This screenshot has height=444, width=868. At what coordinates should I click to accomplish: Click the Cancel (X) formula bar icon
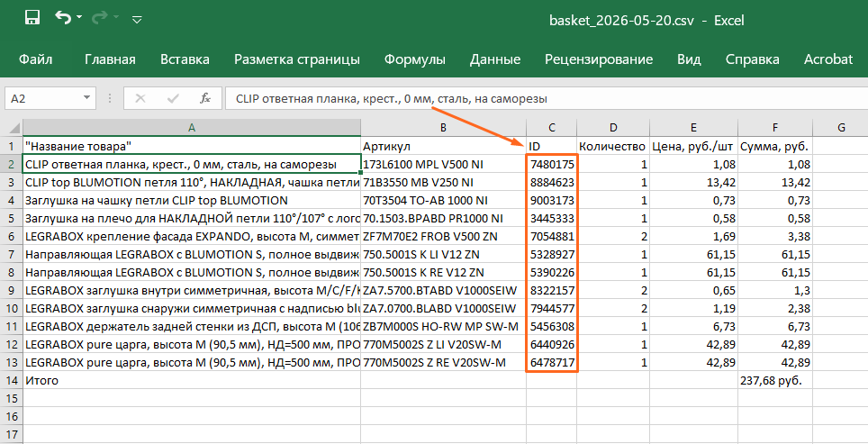point(140,98)
